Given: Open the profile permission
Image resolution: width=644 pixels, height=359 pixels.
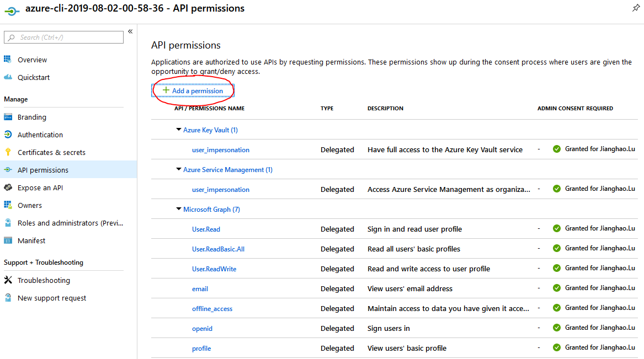Looking at the screenshot, I should pyautogui.click(x=201, y=349).
